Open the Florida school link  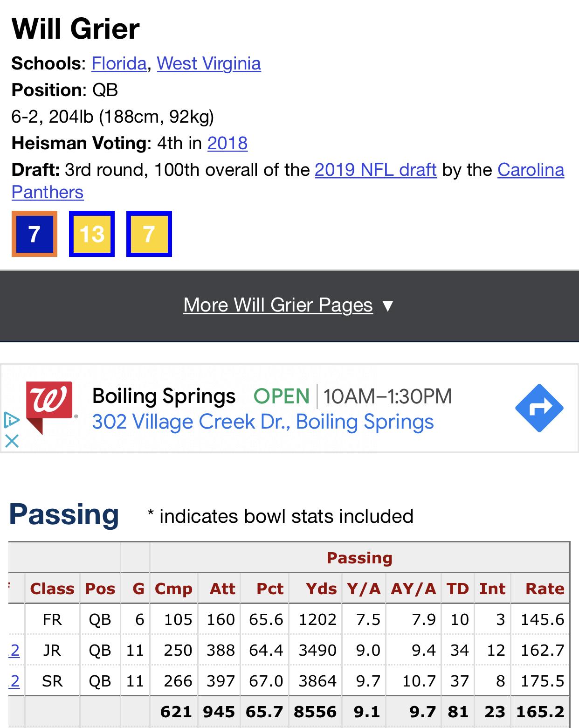(119, 63)
